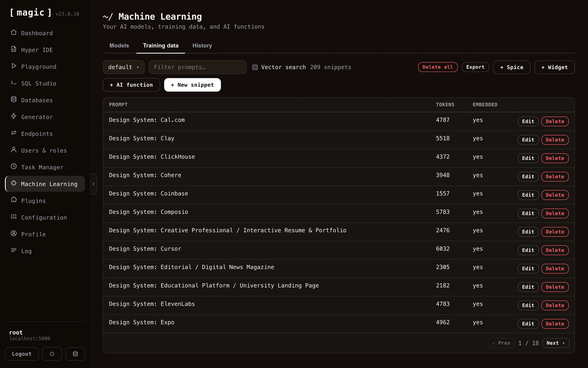Delete the Educational Platform University Landing Page snippet
The image size is (588, 368).
pos(555,287)
